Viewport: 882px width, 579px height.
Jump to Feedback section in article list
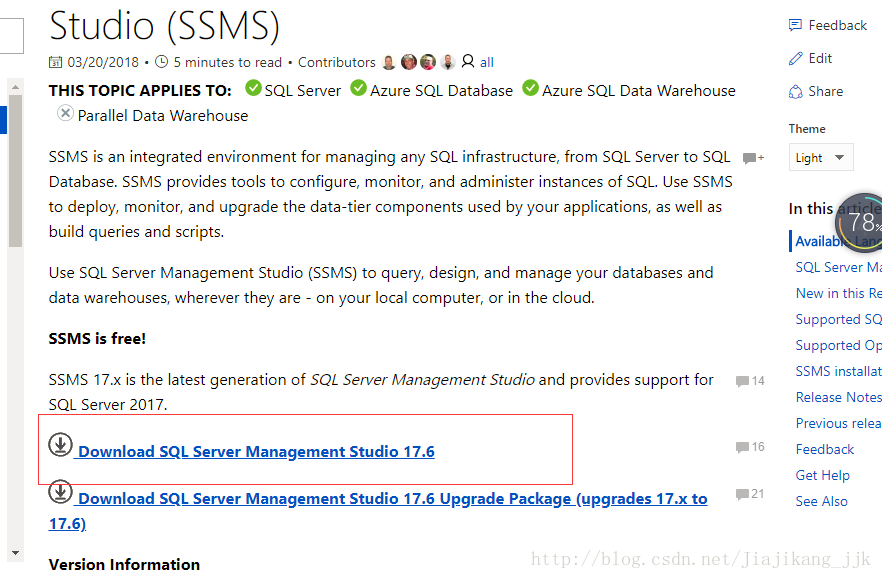pyautogui.click(x=825, y=450)
